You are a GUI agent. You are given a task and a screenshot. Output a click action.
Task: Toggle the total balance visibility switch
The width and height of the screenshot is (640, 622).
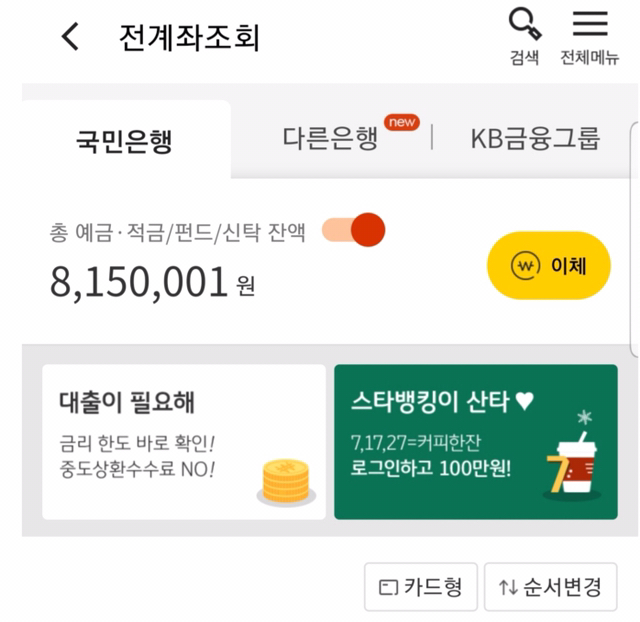(x=354, y=231)
